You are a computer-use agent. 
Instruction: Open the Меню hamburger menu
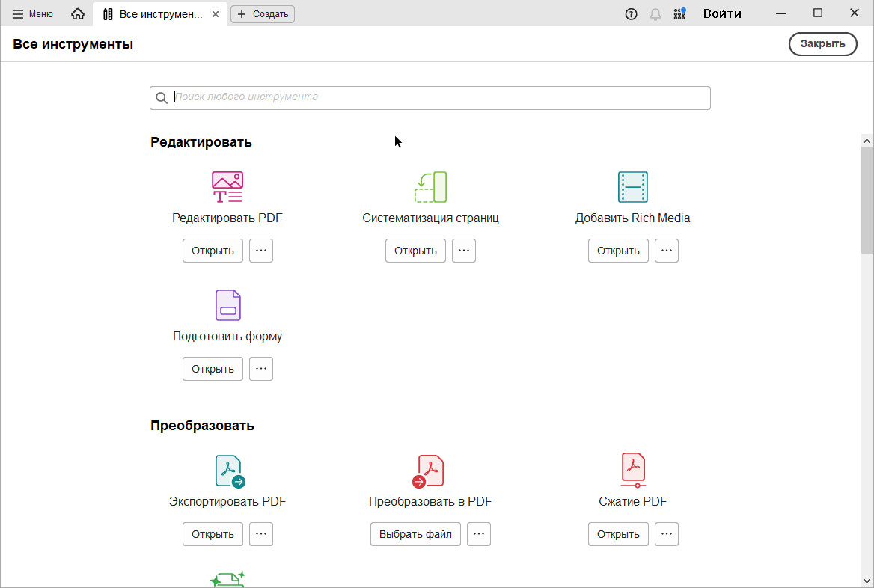[x=33, y=14]
